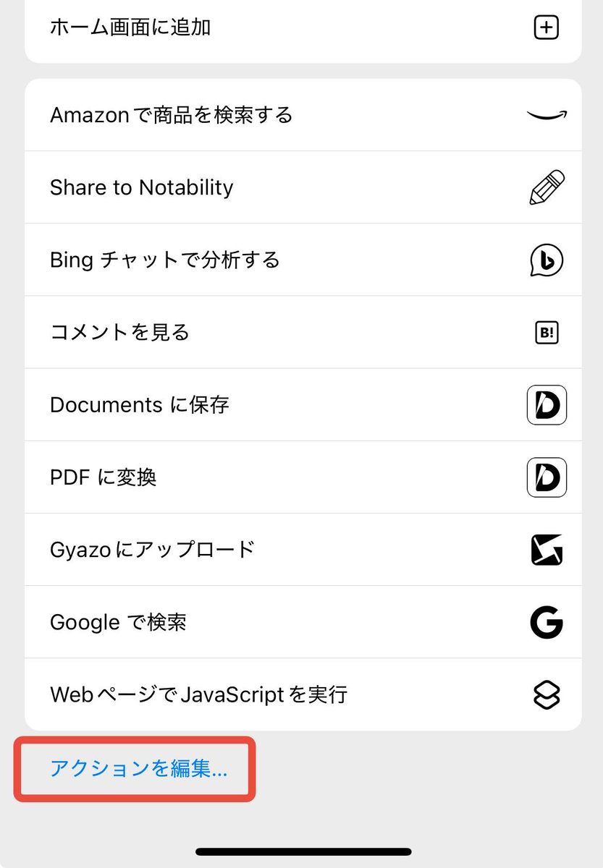Tap the Add to Home Screen plus icon
This screenshot has height=868, width=603.
click(x=547, y=28)
